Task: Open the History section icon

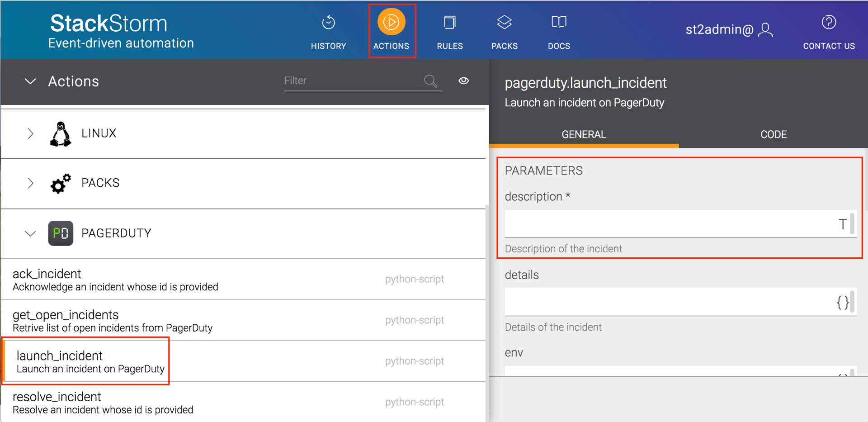Action: pyautogui.click(x=328, y=23)
